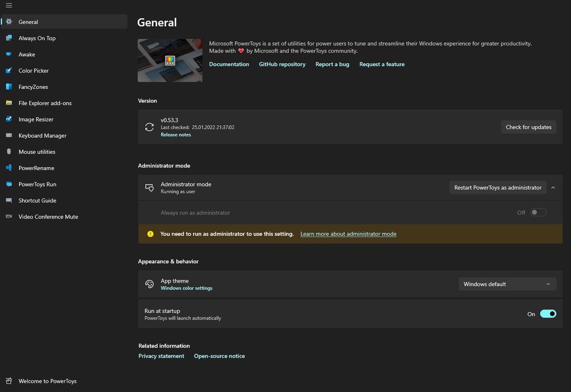The image size is (571, 392).
Task: Click the version number v0.53.3 text
Action: click(170, 120)
